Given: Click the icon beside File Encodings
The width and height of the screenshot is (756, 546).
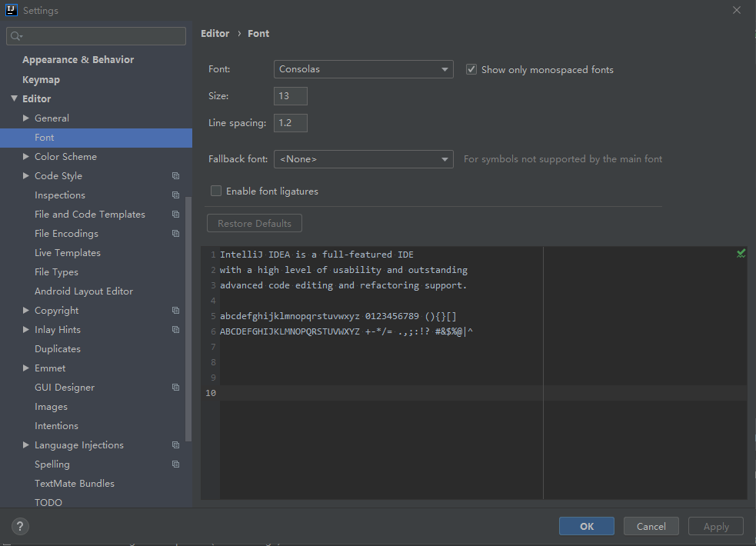Looking at the screenshot, I should tap(175, 234).
